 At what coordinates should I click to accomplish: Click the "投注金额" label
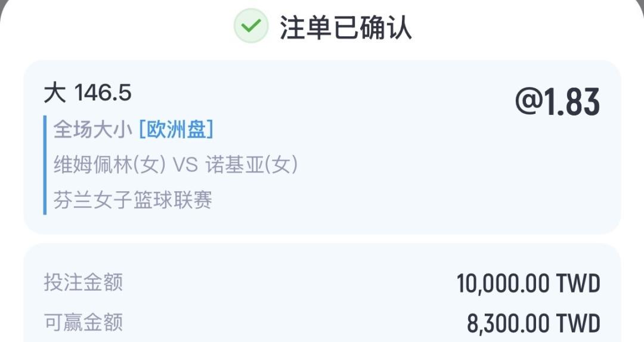pos(83,282)
